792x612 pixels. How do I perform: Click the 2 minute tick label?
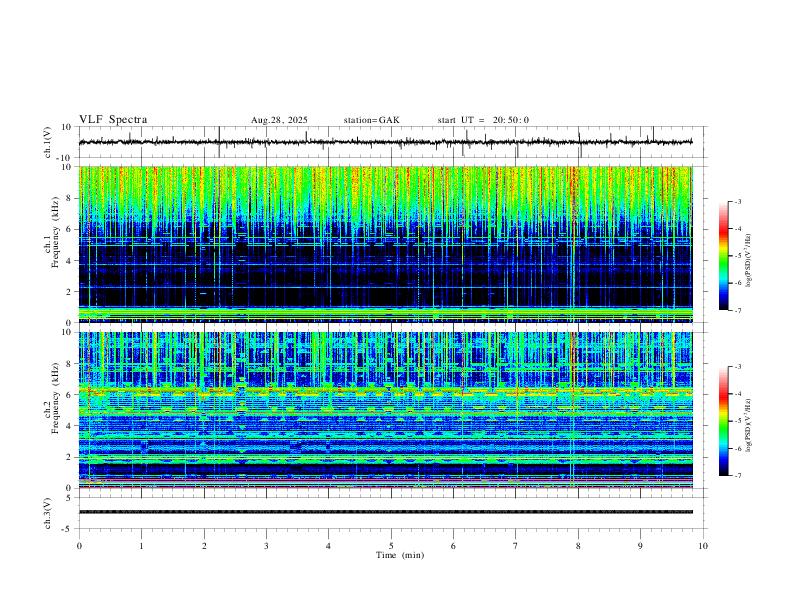204,546
